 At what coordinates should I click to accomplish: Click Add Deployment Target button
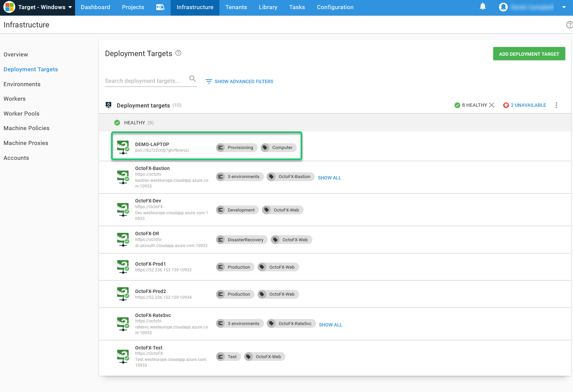[x=529, y=54]
